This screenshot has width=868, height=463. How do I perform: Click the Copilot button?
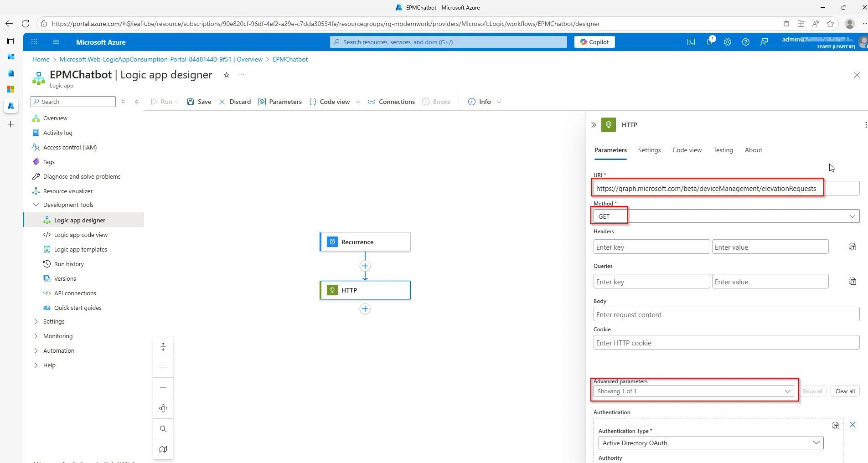coord(594,42)
